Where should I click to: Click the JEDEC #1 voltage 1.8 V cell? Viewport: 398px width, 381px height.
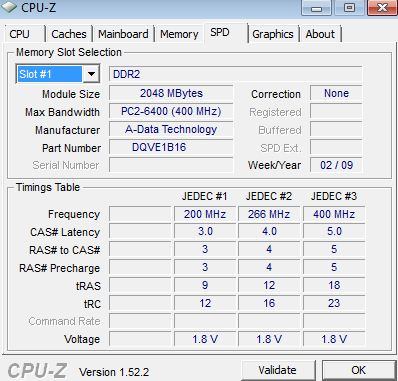(205, 339)
